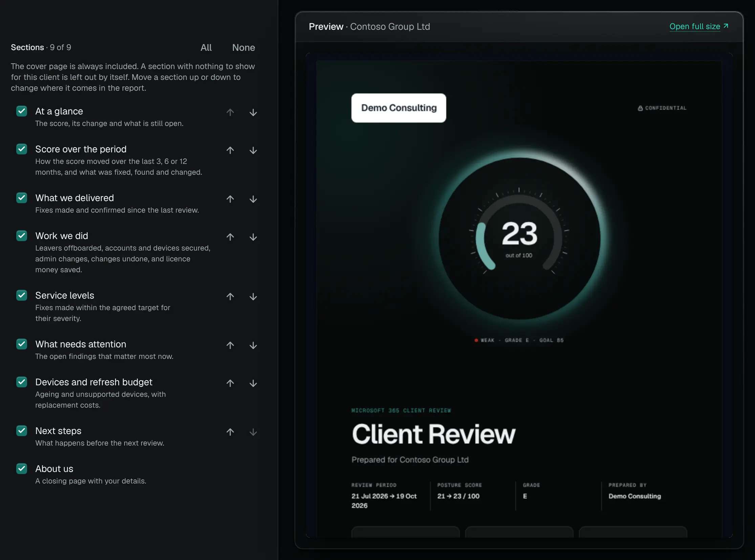Disable the 'Work we did' section

[x=22, y=236]
